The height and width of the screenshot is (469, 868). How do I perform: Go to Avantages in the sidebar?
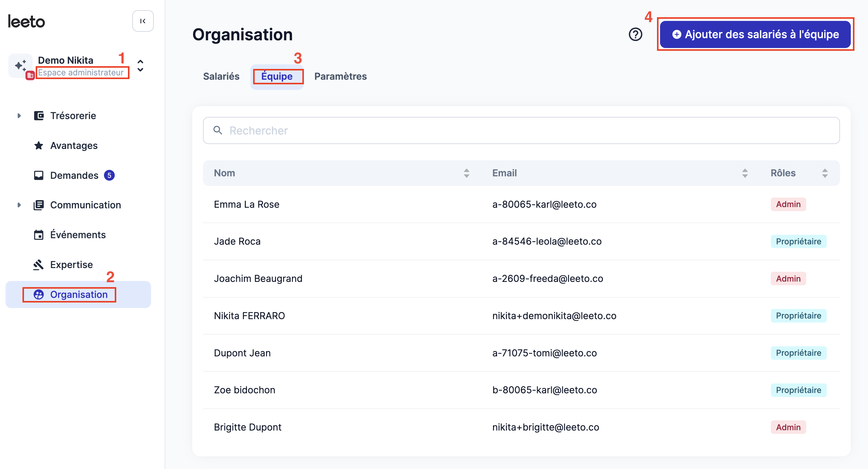(x=74, y=145)
